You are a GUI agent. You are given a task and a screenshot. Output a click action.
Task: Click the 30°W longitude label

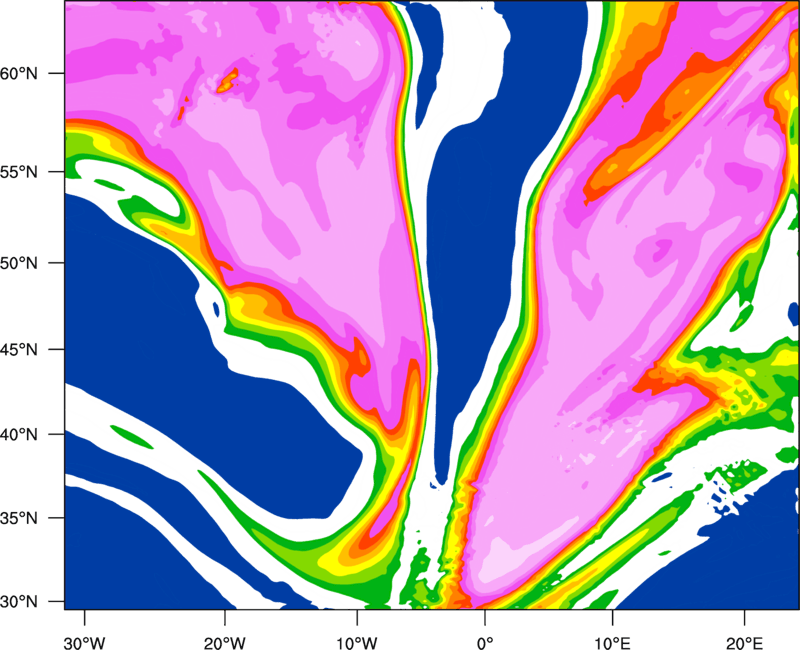click(84, 643)
